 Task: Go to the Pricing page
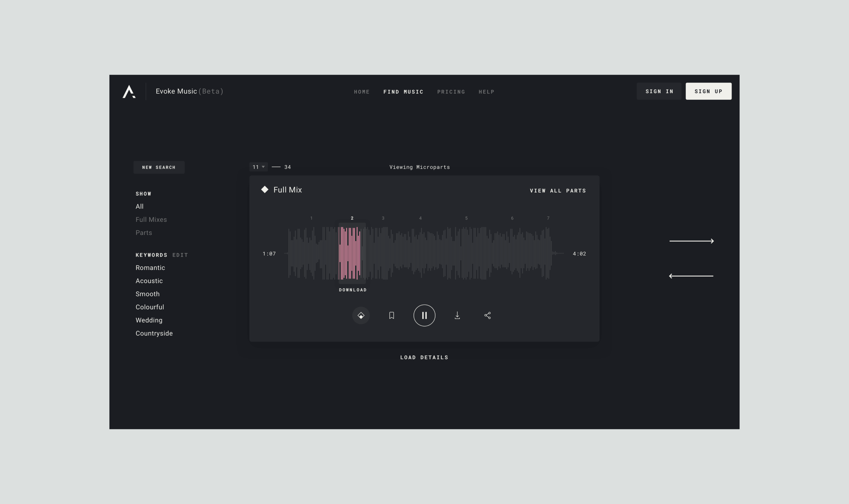click(451, 92)
